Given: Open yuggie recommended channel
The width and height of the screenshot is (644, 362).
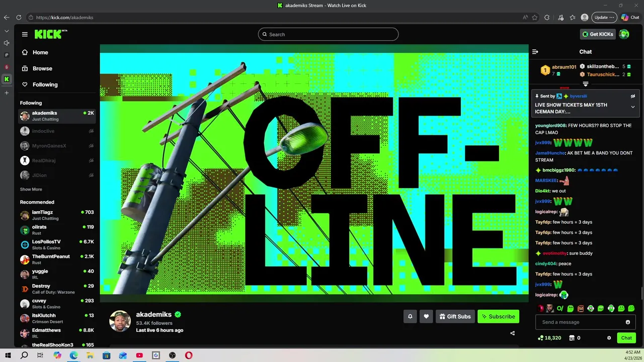Looking at the screenshot, I should click(x=57, y=274).
